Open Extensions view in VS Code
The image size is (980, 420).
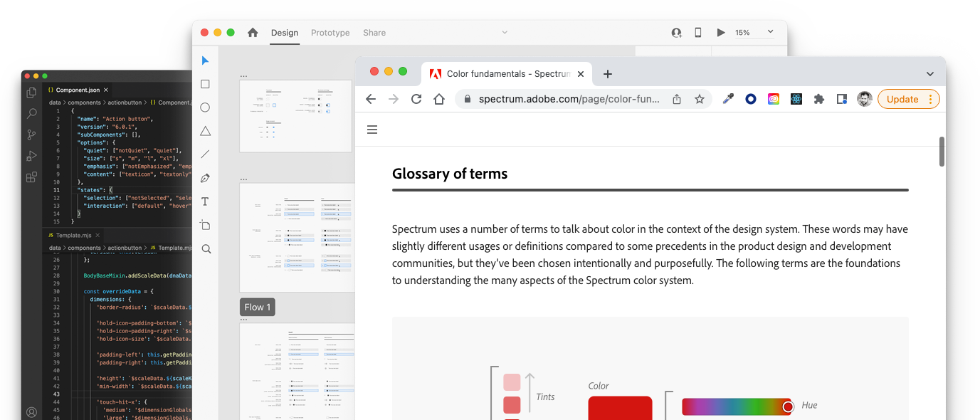pos(31,177)
